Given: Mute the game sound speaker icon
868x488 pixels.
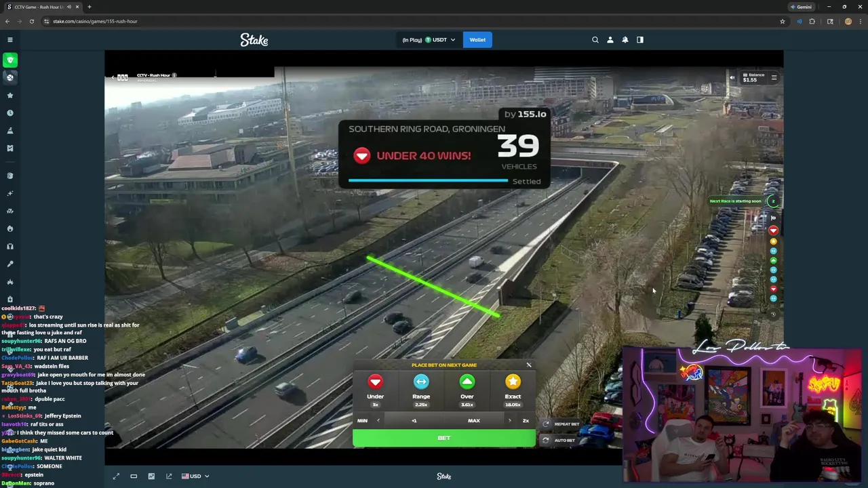Looking at the screenshot, I should click(732, 78).
